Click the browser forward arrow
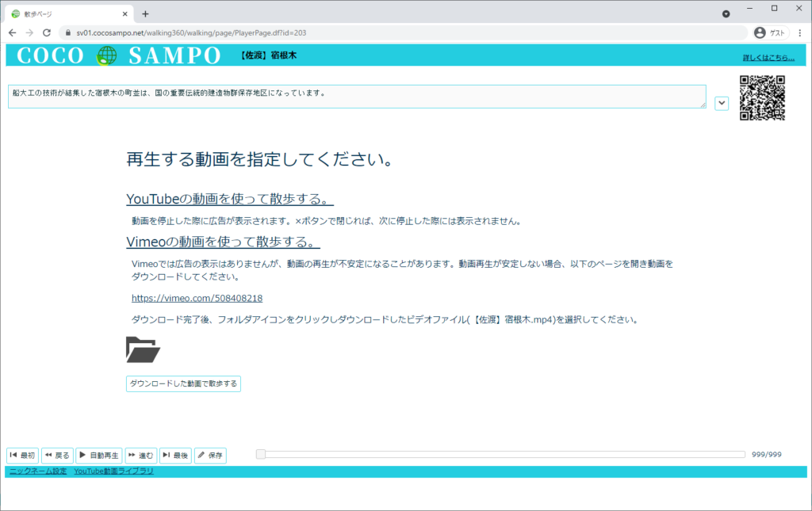Viewport: 812px width, 511px height. click(x=29, y=32)
